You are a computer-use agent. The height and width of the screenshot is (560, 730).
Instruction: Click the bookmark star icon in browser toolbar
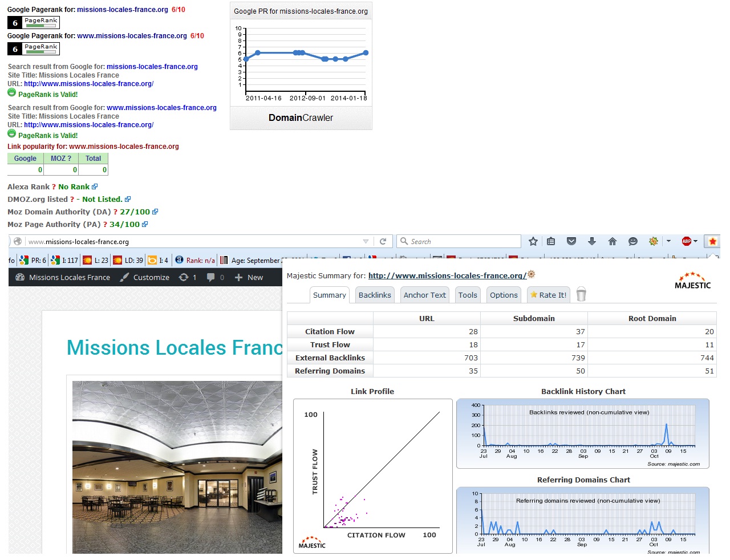(x=533, y=241)
